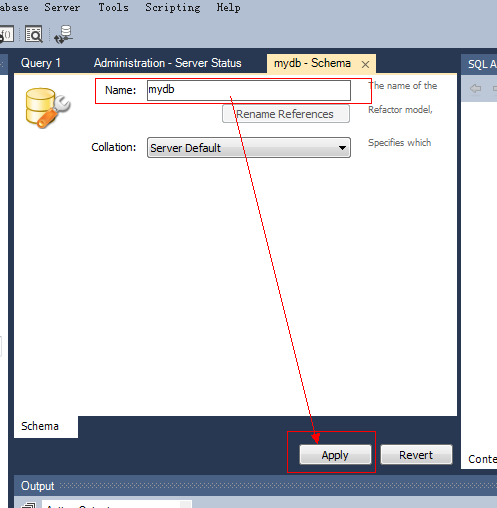Click the 'The name of the' help text

pyautogui.click(x=403, y=86)
